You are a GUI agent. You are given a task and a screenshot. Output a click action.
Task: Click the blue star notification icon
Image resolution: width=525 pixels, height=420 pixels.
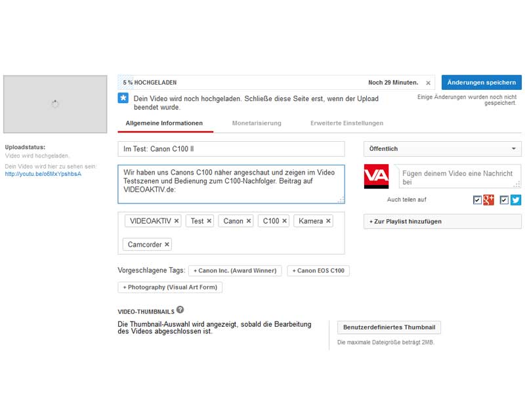(x=123, y=98)
